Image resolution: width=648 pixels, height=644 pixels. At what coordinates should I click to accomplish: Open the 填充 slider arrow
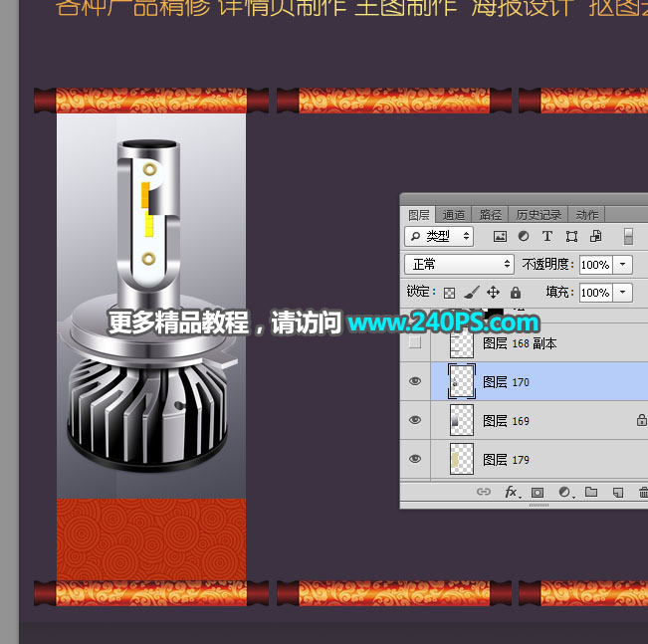coord(622,293)
